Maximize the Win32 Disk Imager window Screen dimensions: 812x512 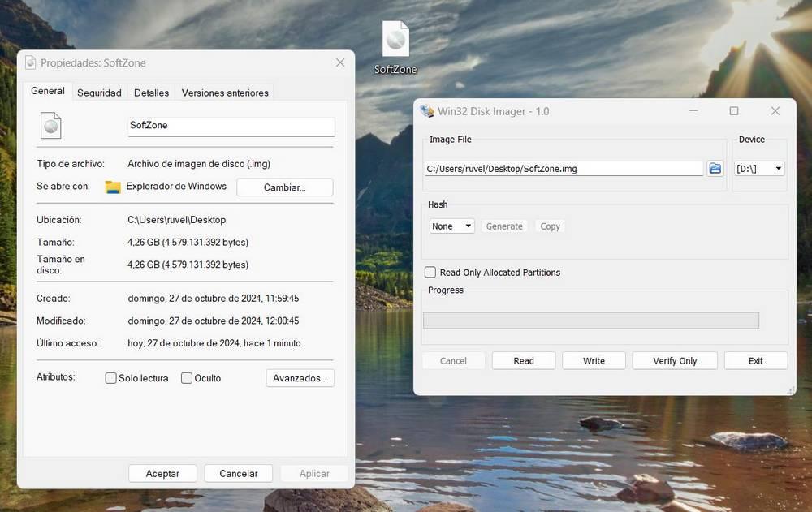[x=734, y=111]
